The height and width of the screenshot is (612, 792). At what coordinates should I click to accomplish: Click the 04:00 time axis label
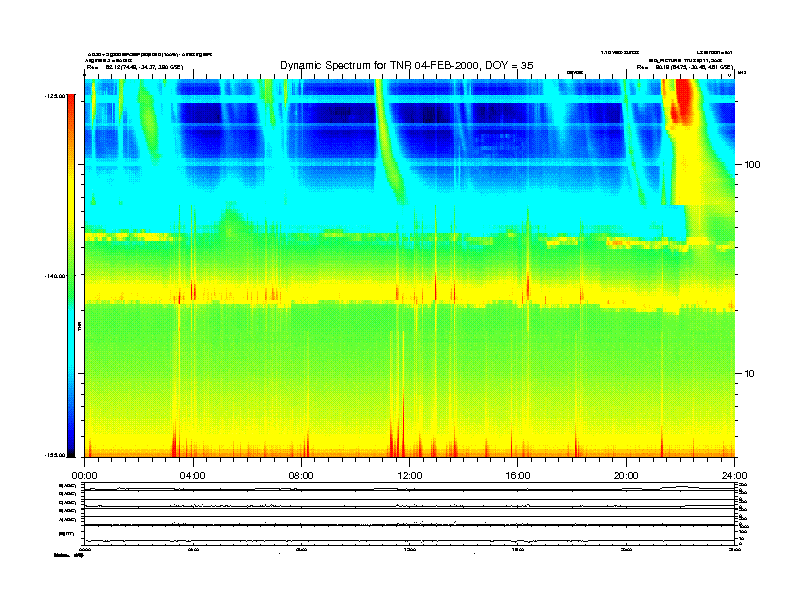193,476
